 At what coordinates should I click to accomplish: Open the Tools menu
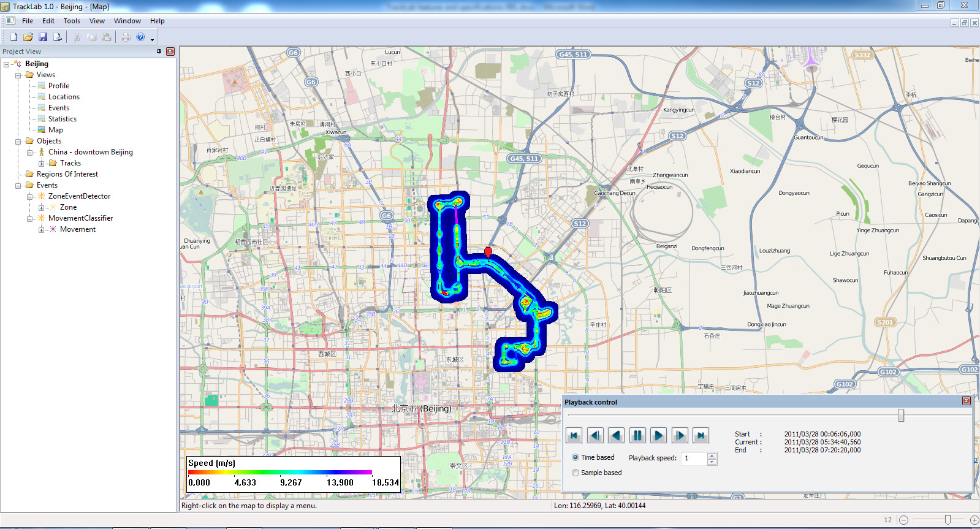coord(72,21)
